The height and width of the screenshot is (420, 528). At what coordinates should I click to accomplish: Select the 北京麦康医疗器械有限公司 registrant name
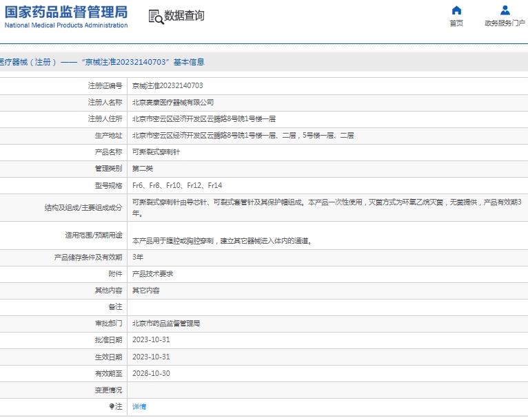coord(173,102)
